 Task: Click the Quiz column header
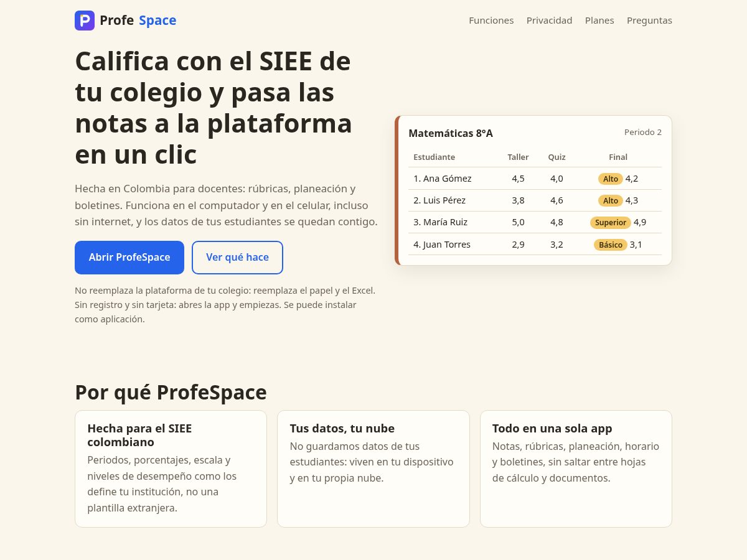(557, 157)
